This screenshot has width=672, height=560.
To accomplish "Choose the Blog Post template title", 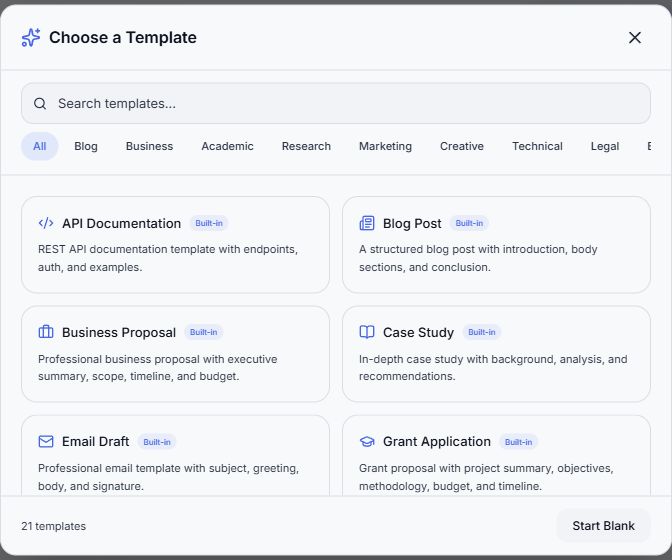I will pos(412,223).
